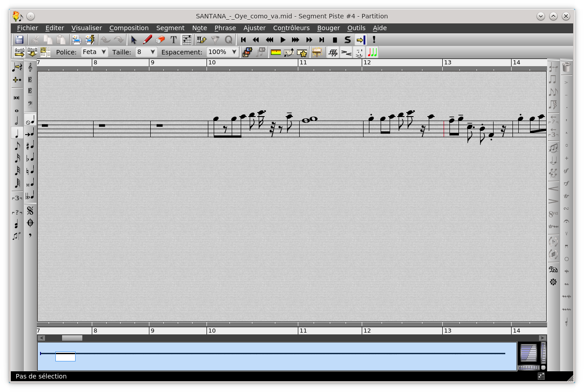Click the yellow plus dotted note icon
Image resolution: width=584 pixels, height=392 pixels.
(17, 80)
